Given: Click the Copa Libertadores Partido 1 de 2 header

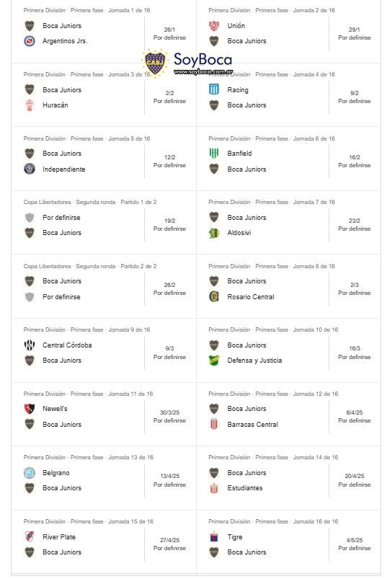Looking at the screenshot, I should tap(90, 202).
